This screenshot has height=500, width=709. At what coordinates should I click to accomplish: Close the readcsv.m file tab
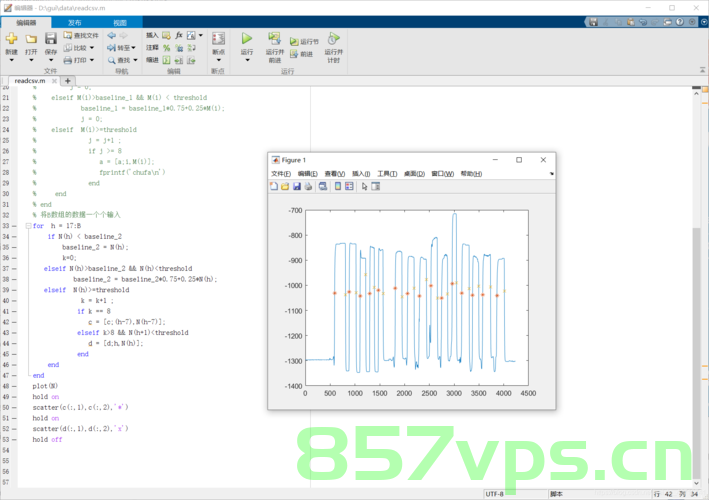(x=54, y=81)
